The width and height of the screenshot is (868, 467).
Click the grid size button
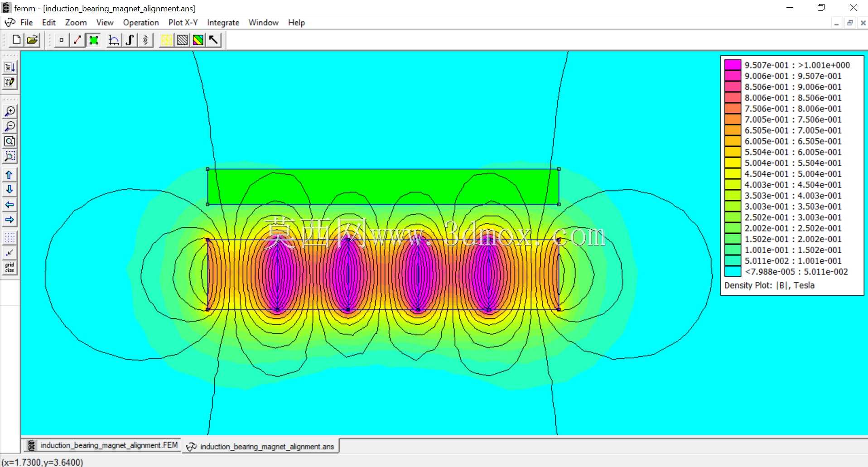pos(10,268)
